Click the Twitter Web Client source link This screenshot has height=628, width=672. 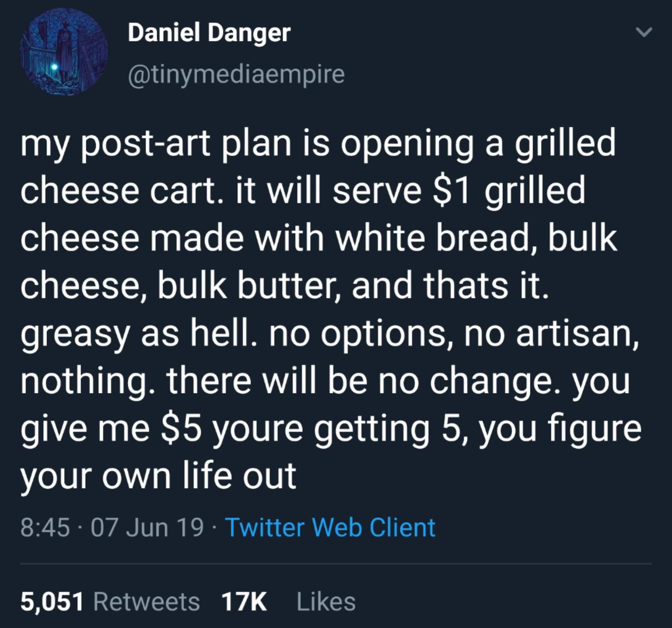tap(331, 527)
